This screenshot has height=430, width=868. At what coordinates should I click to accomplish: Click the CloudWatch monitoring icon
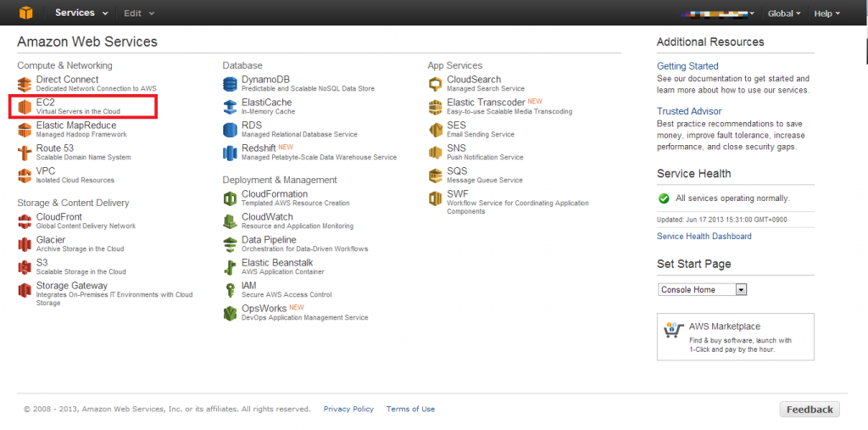click(230, 221)
